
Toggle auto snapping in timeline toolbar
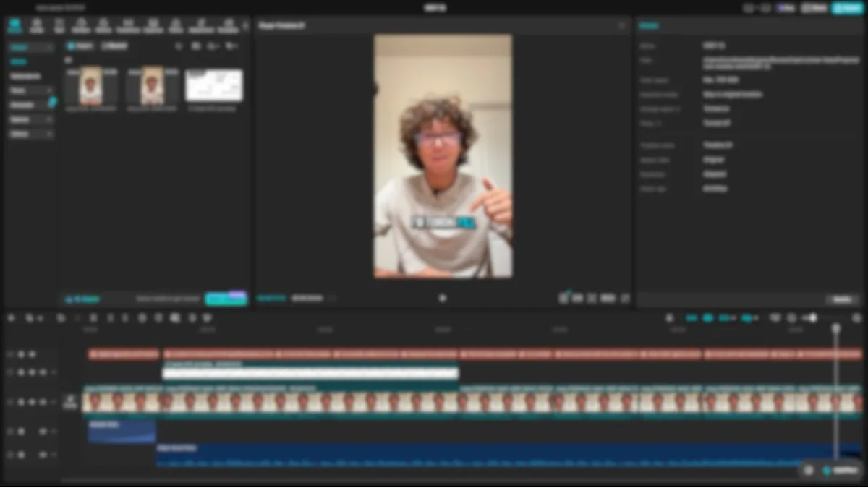click(708, 318)
